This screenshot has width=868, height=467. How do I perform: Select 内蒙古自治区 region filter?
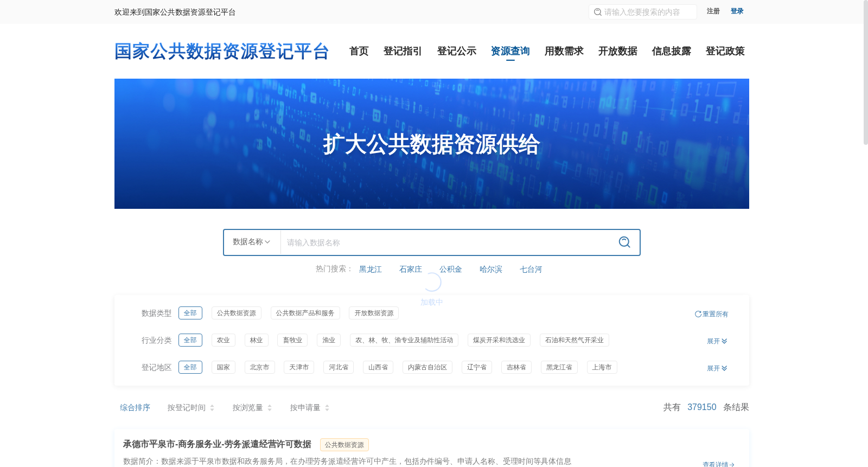[427, 367]
